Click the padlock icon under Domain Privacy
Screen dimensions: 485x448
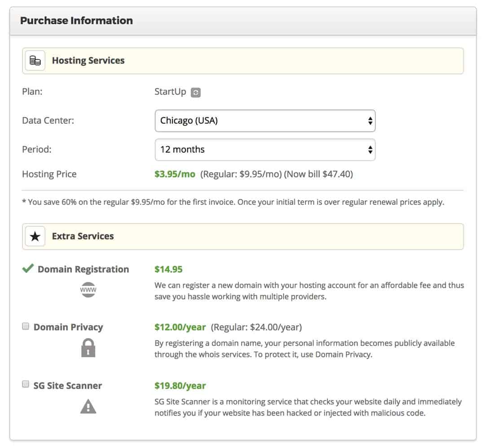[x=88, y=347]
